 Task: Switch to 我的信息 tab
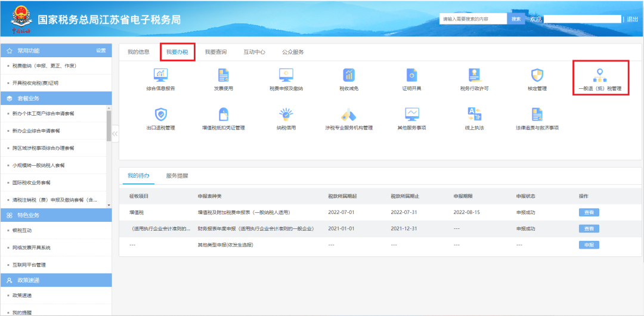(138, 52)
